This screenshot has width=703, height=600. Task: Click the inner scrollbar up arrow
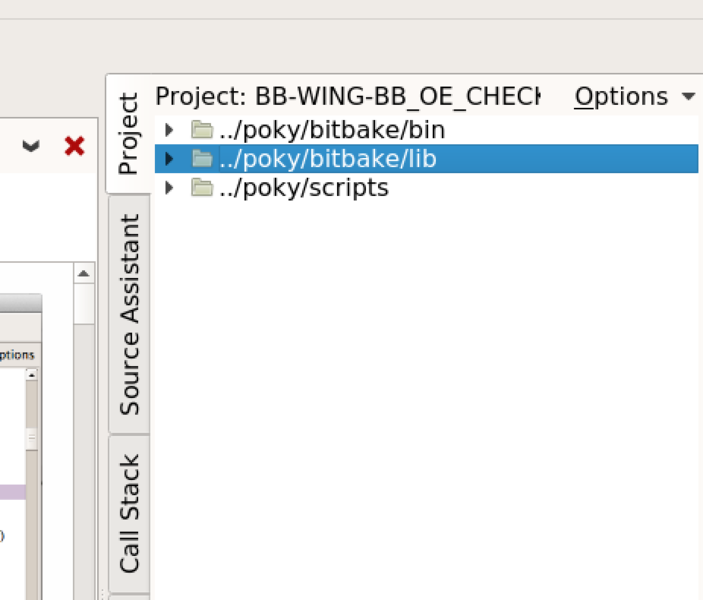point(31,375)
